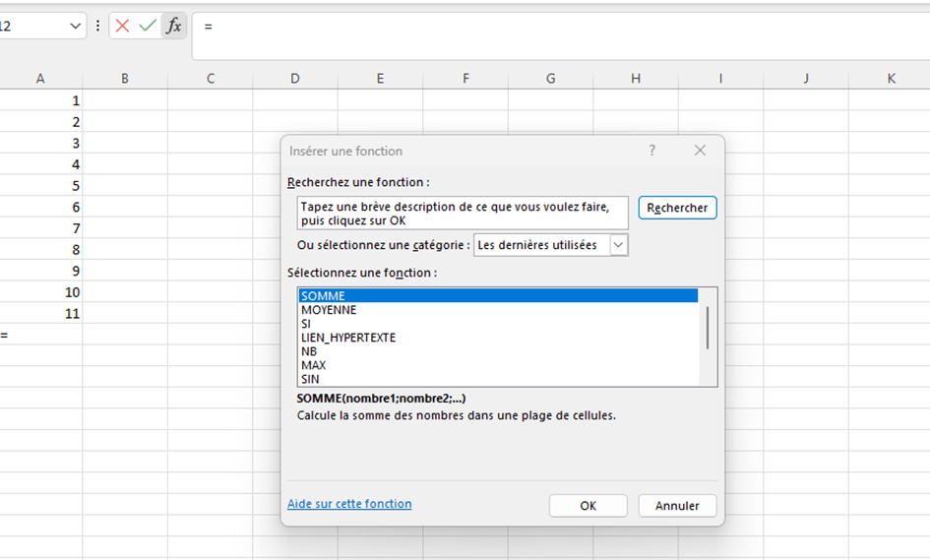Screen dimensions: 930x560
Task: Click the cancel X icon in formula bar
Action: (x=122, y=27)
